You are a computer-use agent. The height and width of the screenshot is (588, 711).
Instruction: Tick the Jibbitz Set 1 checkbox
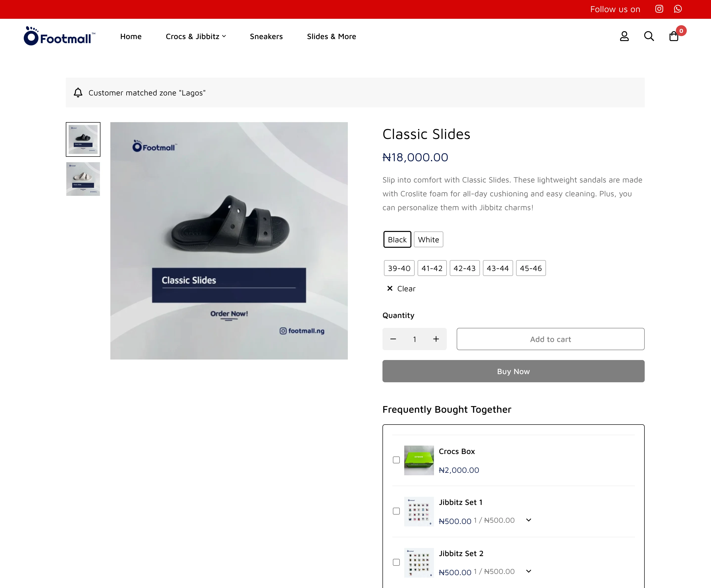[x=396, y=511]
